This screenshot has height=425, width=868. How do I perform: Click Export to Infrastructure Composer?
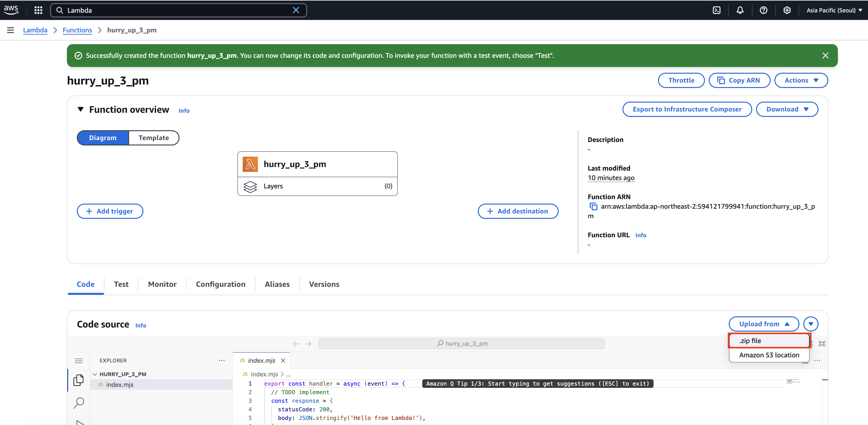click(687, 109)
